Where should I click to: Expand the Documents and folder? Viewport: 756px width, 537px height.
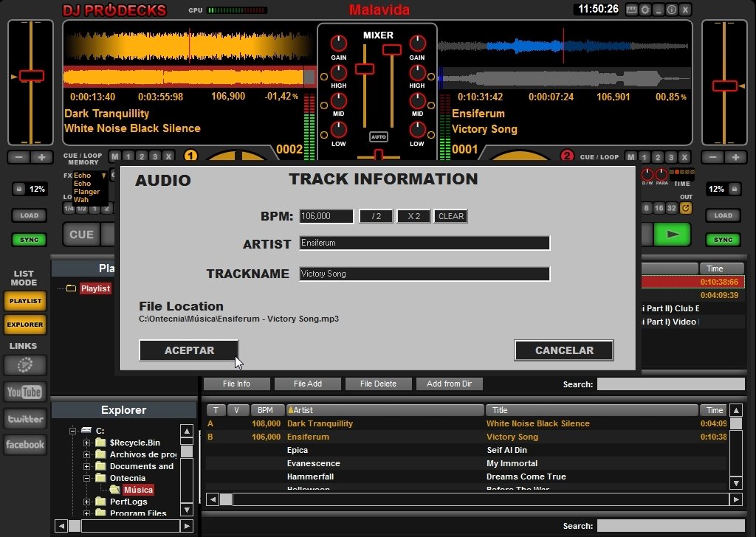[x=87, y=466]
